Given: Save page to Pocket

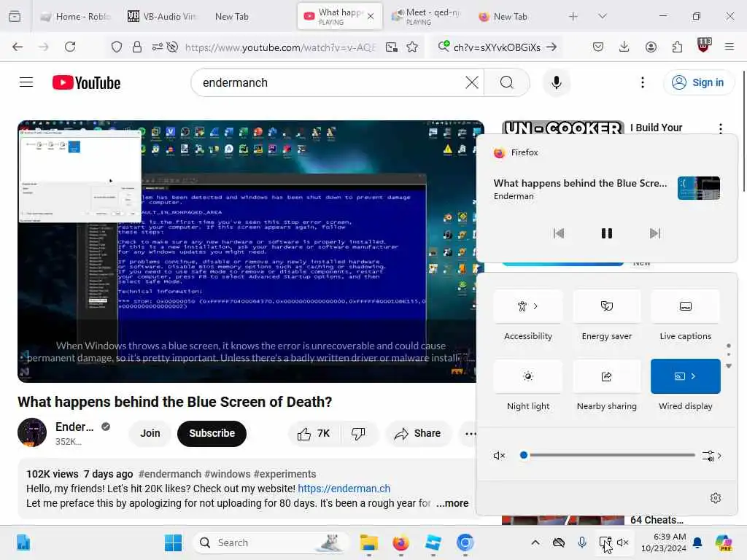Looking at the screenshot, I should click(598, 47).
